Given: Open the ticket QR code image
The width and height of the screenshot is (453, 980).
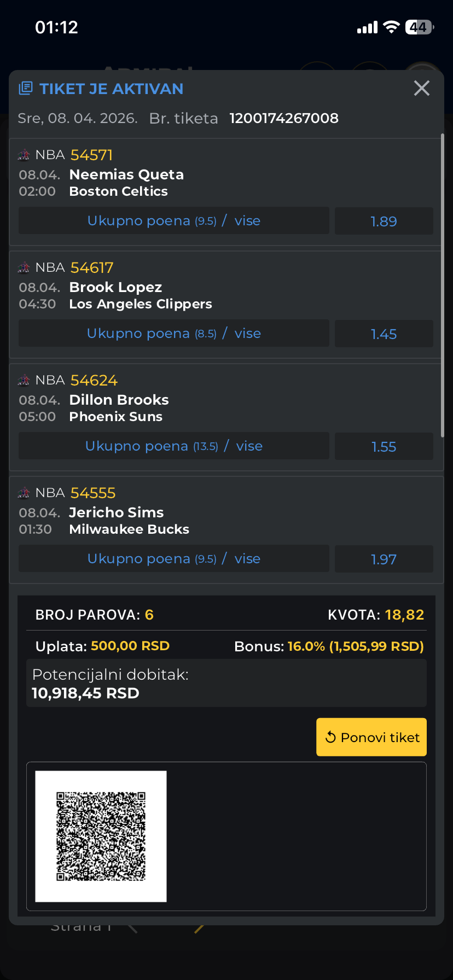Looking at the screenshot, I should coord(101,836).
